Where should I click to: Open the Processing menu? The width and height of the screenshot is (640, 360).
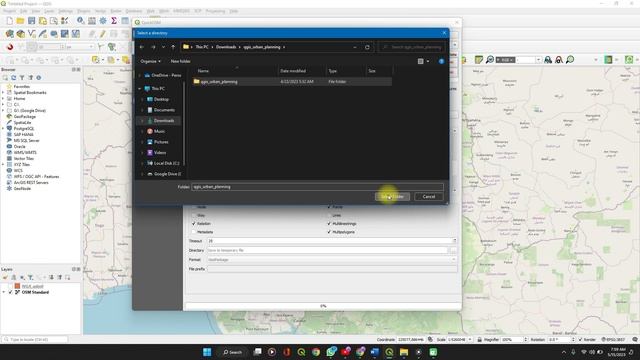coord(215,11)
